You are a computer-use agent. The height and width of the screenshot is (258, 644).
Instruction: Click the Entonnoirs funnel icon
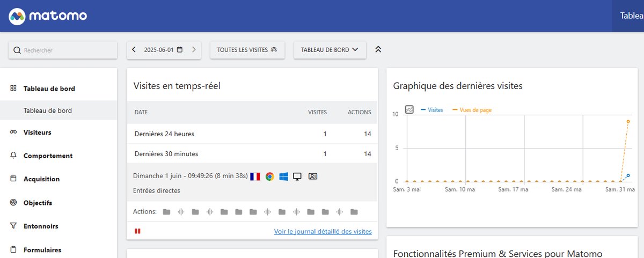click(13, 226)
